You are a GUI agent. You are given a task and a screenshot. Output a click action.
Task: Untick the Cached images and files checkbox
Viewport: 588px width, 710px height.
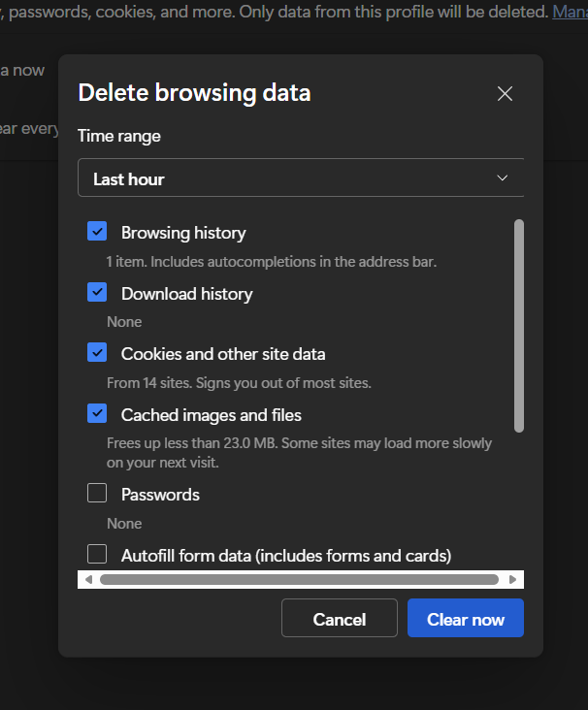97,414
